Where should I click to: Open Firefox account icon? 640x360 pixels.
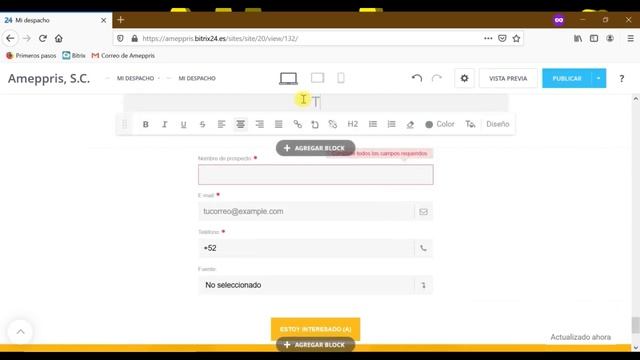pos(610,38)
